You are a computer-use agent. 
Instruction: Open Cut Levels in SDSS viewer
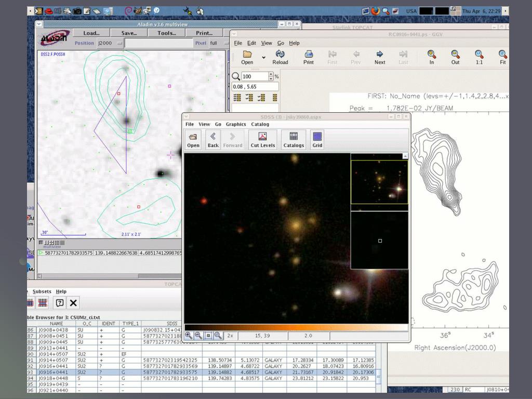[262, 140]
